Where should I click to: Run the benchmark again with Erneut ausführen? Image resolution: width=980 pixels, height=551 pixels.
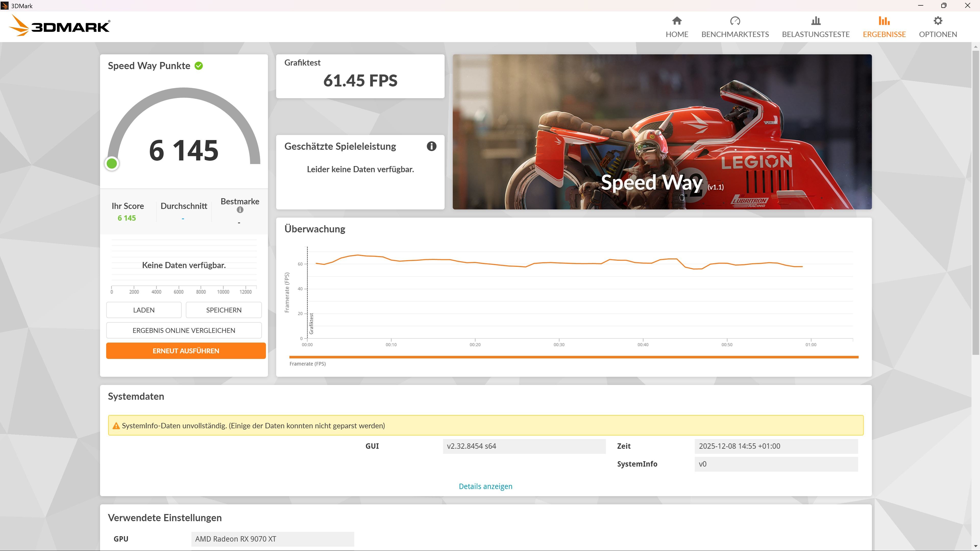pyautogui.click(x=186, y=350)
